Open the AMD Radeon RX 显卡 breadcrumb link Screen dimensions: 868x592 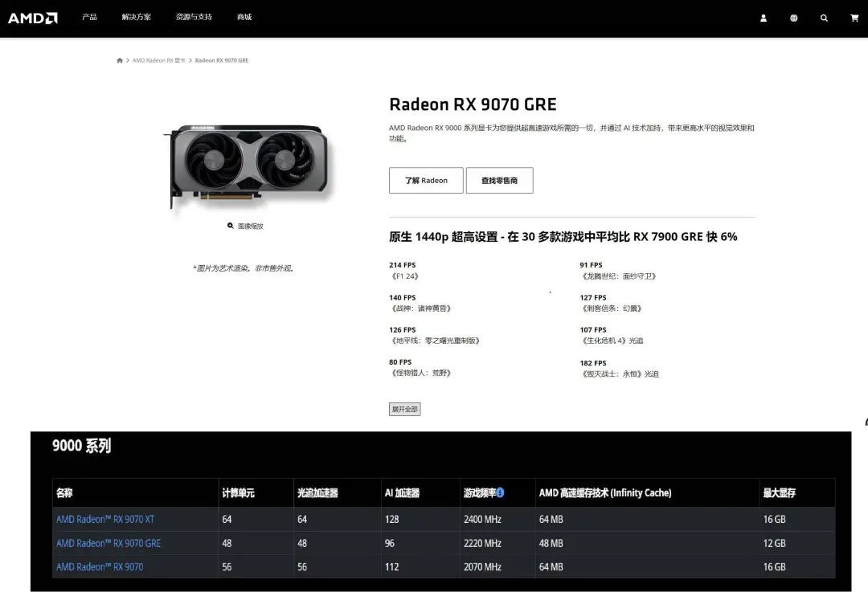(159, 60)
